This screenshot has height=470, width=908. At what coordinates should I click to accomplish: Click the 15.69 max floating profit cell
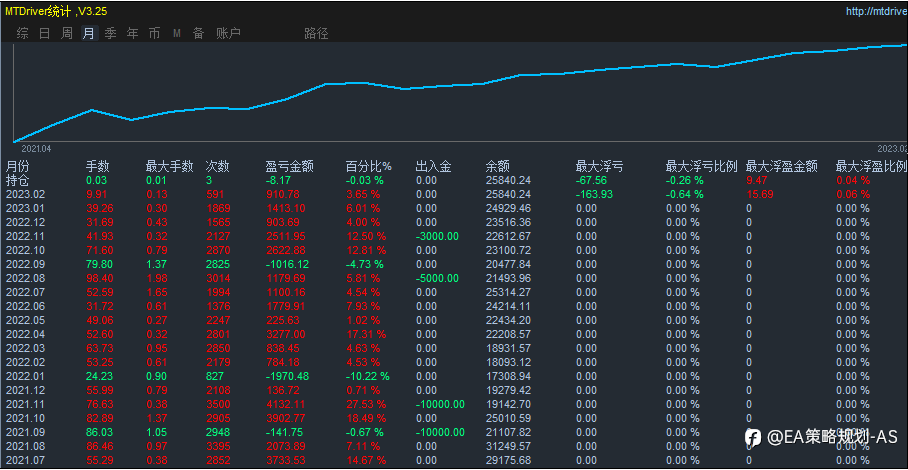(759, 194)
